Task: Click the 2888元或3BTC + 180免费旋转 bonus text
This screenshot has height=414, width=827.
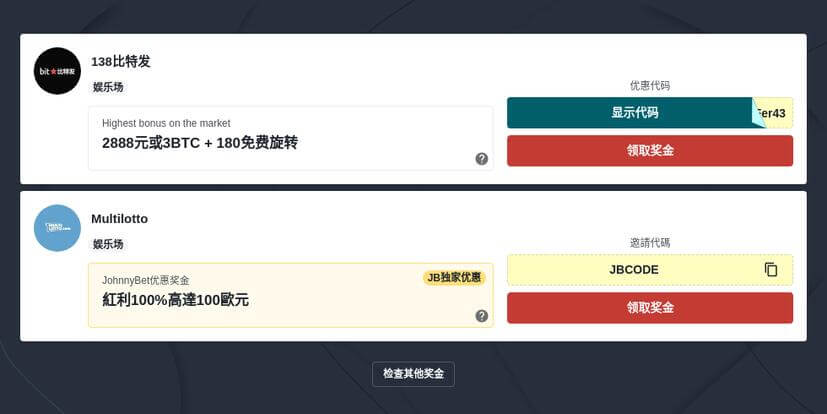Action: click(200, 143)
